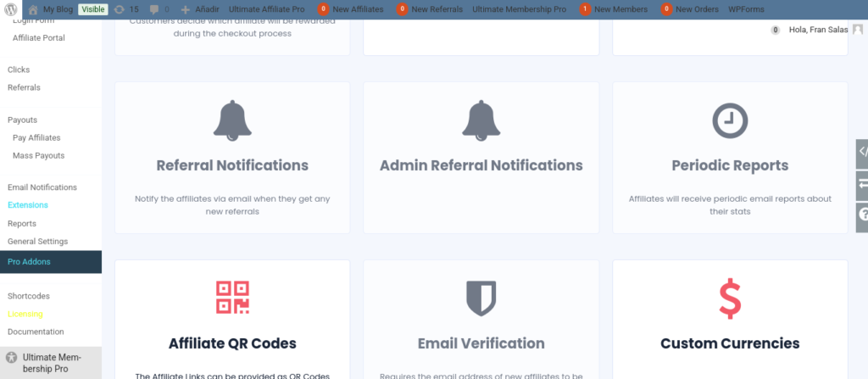The width and height of the screenshot is (868, 379).
Task: Click the New Orders count badge
Action: coord(667,9)
